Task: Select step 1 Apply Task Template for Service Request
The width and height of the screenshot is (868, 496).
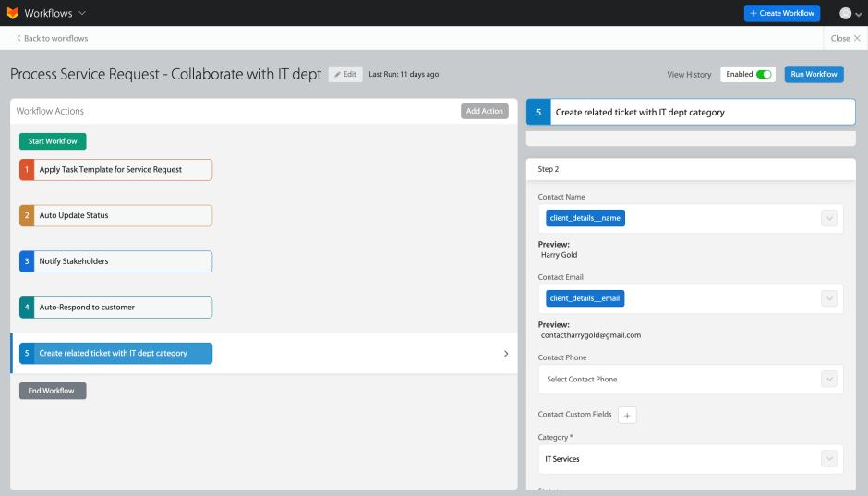Action: tap(115, 169)
